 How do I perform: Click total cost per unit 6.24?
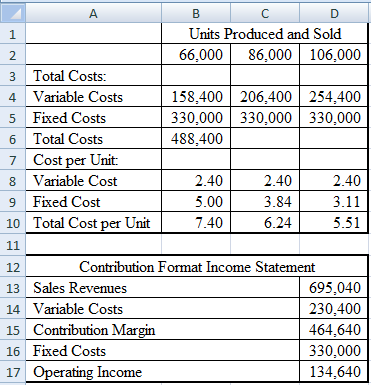pos(265,223)
